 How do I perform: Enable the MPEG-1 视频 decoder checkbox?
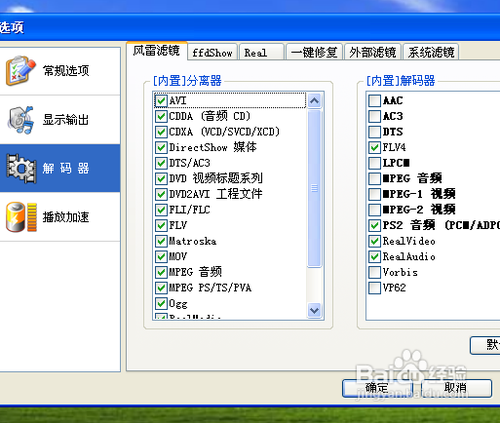click(x=375, y=194)
